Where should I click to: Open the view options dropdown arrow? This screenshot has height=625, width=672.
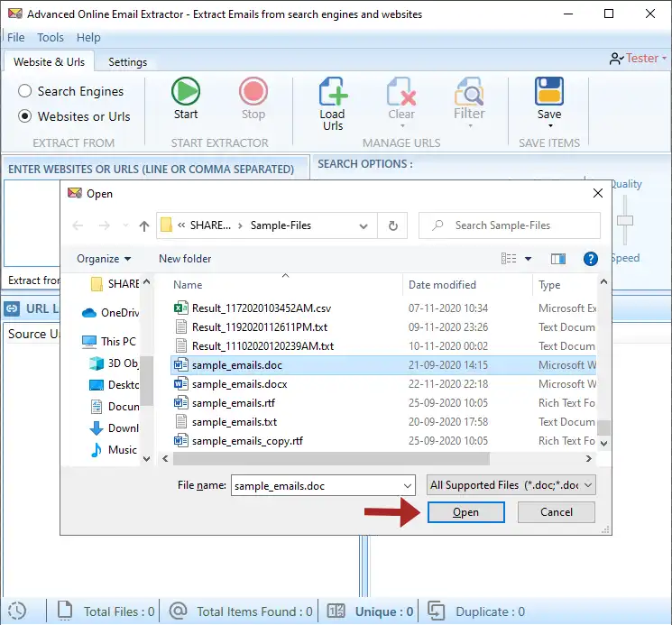click(x=528, y=259)
